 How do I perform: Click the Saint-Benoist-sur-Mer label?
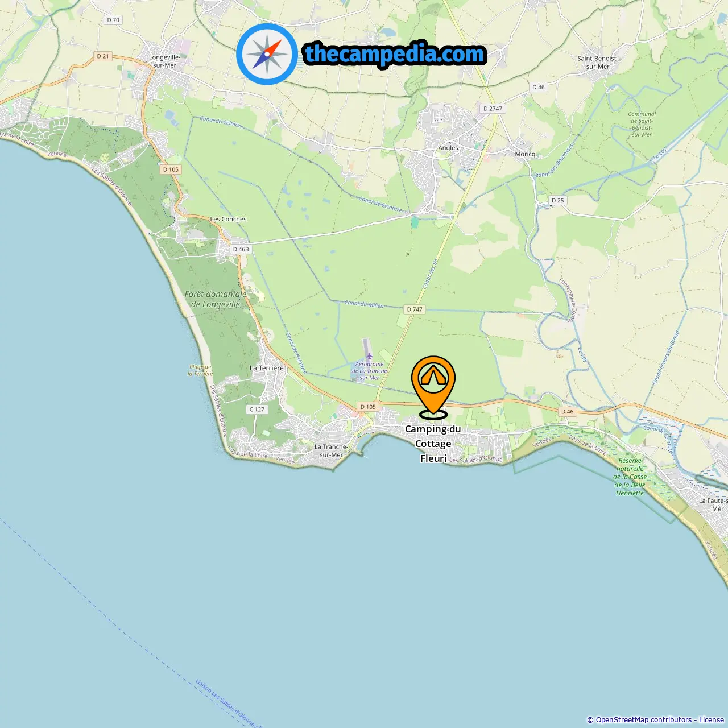click(598, 63)
